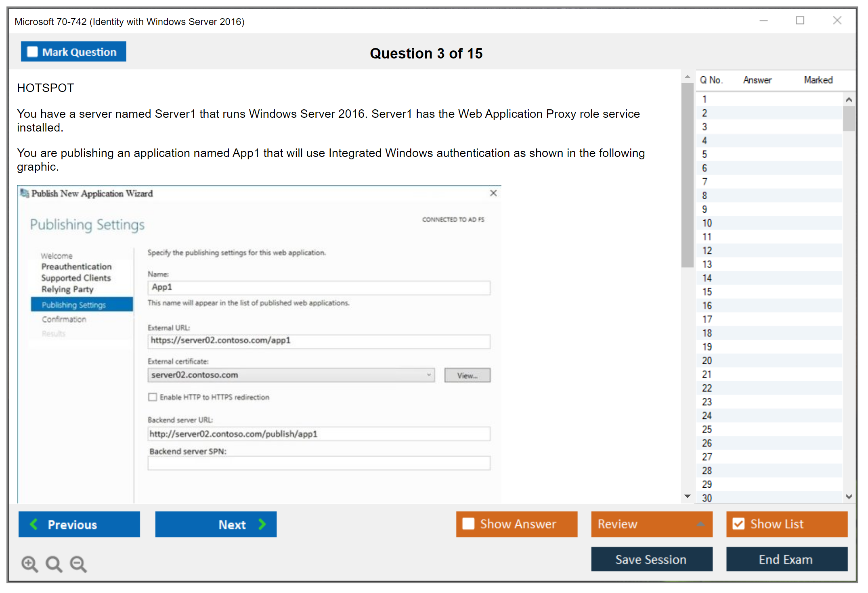This screenshot has height=593, width=868.
Task: Click in the Backend server SPN field
Action: coord(319,463)
